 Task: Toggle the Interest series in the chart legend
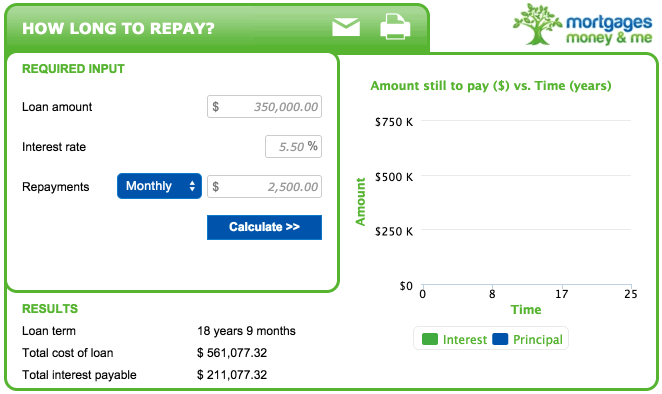click(x=454, y=340)
